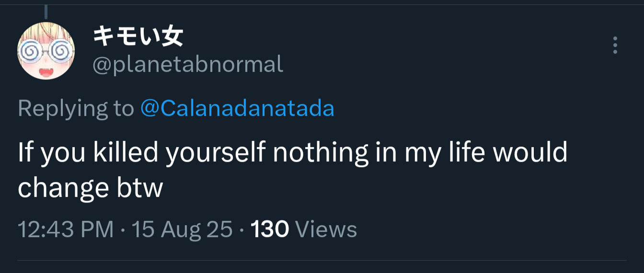
Task: Click the 15 Aug 25 date
Action: pyautogui.click(x=182, y=229)
